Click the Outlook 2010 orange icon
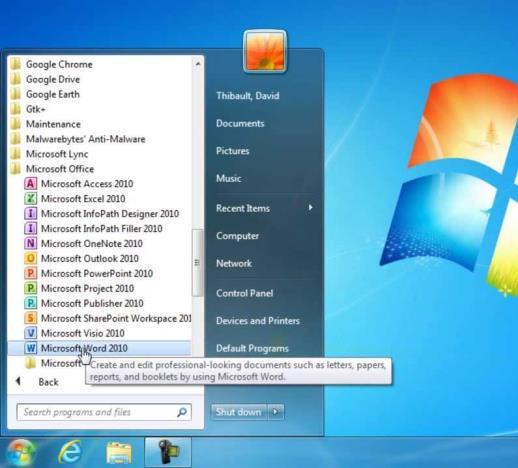The width and height of the screenshot is (518, 468). [x=30, y=258]
